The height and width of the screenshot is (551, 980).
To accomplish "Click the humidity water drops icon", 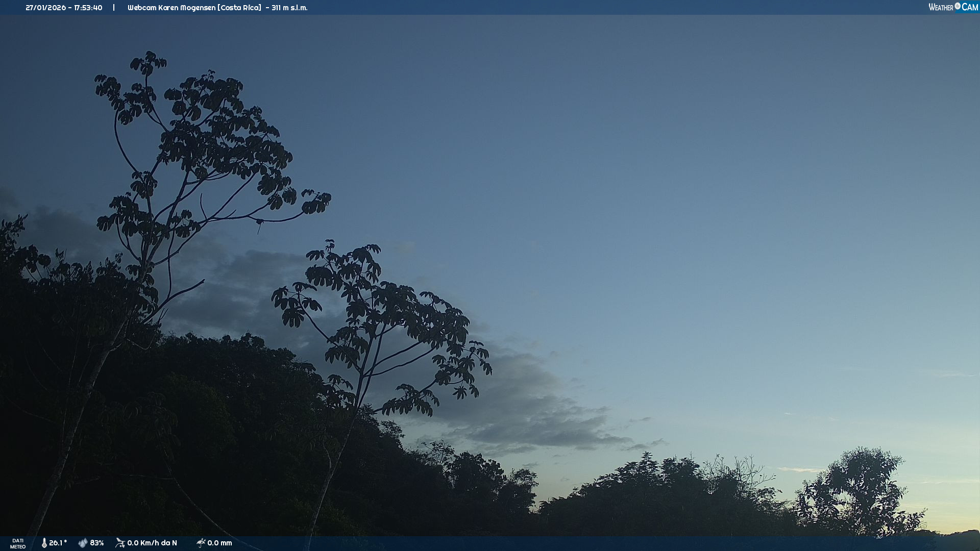I will click(83, 543).
